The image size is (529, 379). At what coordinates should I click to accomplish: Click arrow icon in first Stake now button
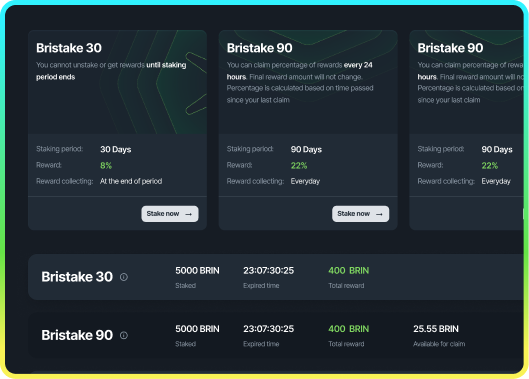click(x=189, y=214)
